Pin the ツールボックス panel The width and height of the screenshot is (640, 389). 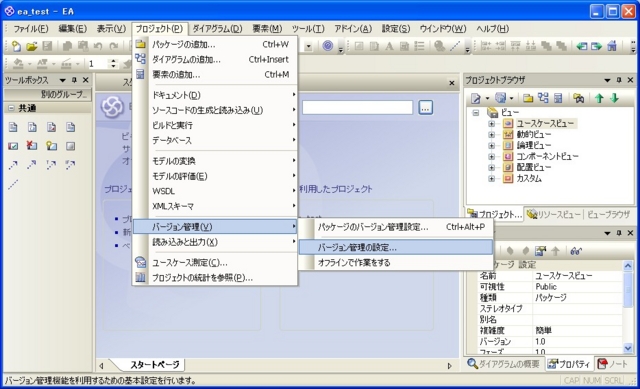click(x=74, y=80)
